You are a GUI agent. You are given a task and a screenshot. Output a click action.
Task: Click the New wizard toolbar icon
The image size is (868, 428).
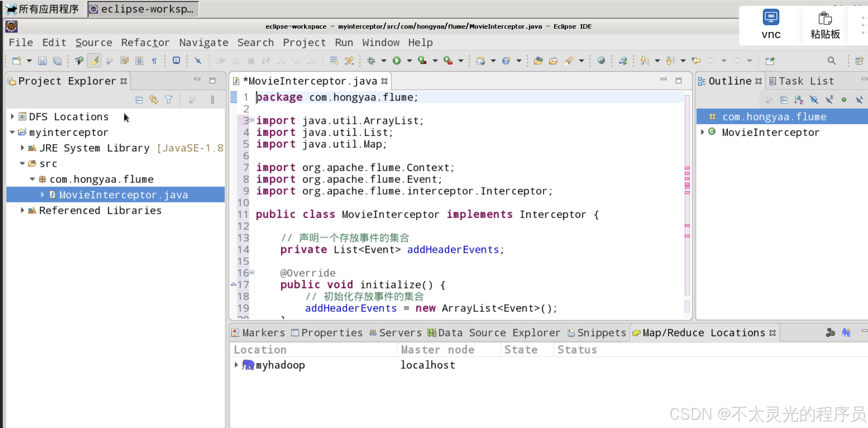point(17,61)
